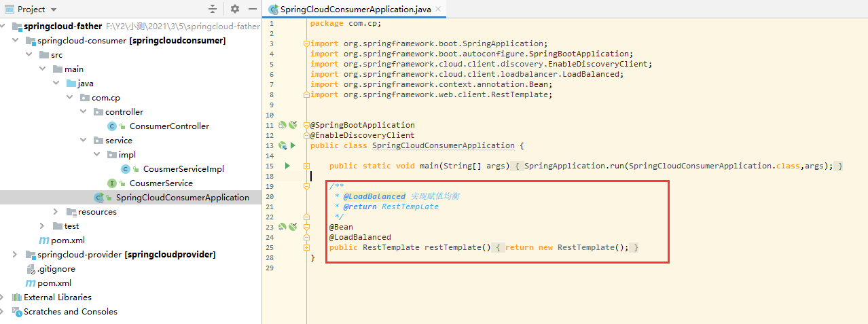Click the @Bean annotation on line 23

pyautogui.click(x=341, y=227)
